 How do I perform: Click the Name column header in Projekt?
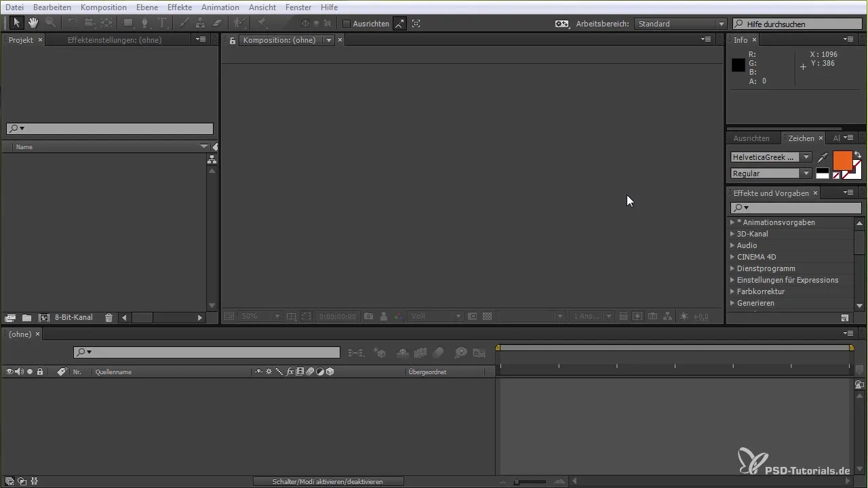24,147
